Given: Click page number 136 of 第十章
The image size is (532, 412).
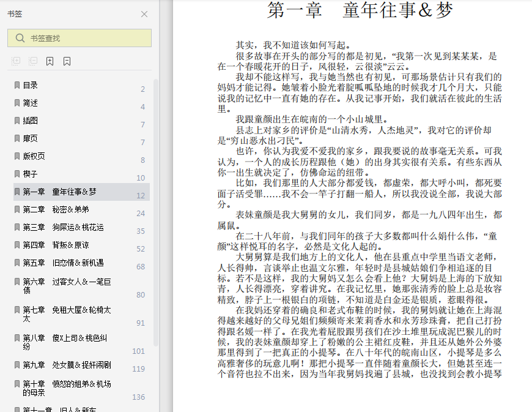Looking at the screenshot, I should (x=138, y=397).
